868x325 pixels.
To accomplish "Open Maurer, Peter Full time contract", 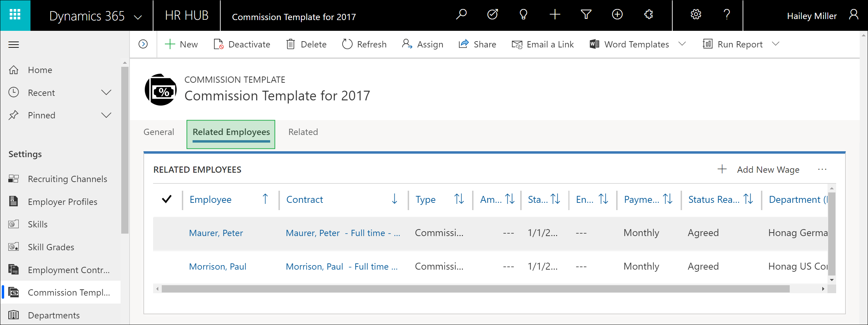I will [x=343, y=233].
